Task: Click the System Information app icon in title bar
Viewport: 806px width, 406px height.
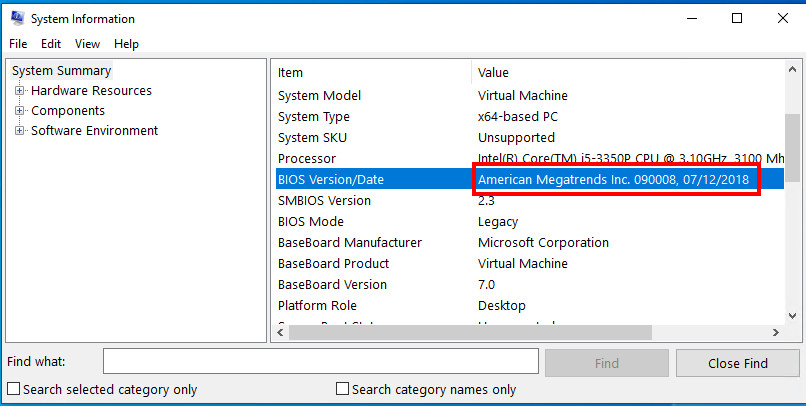Action: point(16,18)
